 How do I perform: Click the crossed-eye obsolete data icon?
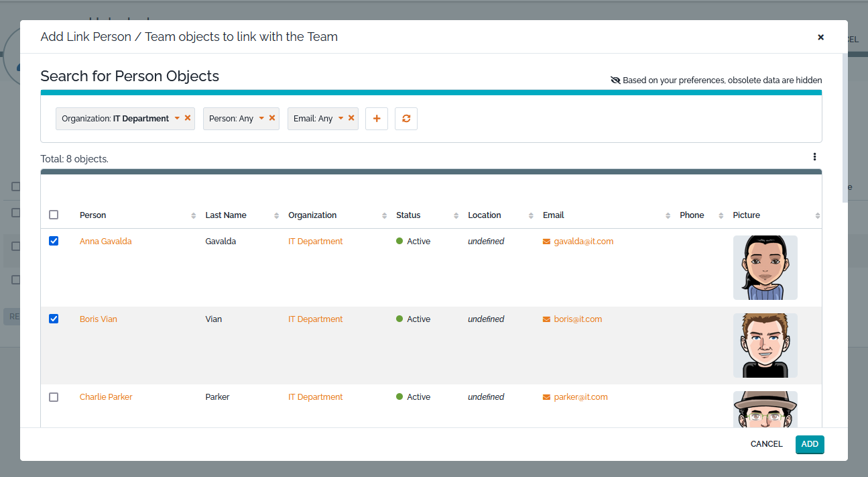[615, 80]
